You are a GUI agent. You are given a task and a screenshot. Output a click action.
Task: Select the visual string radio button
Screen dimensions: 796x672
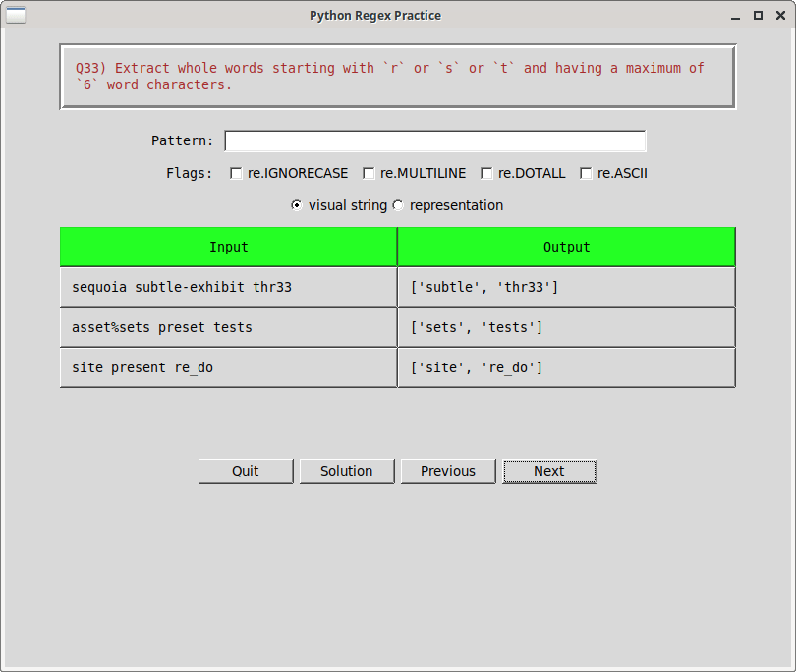point(296,205)
